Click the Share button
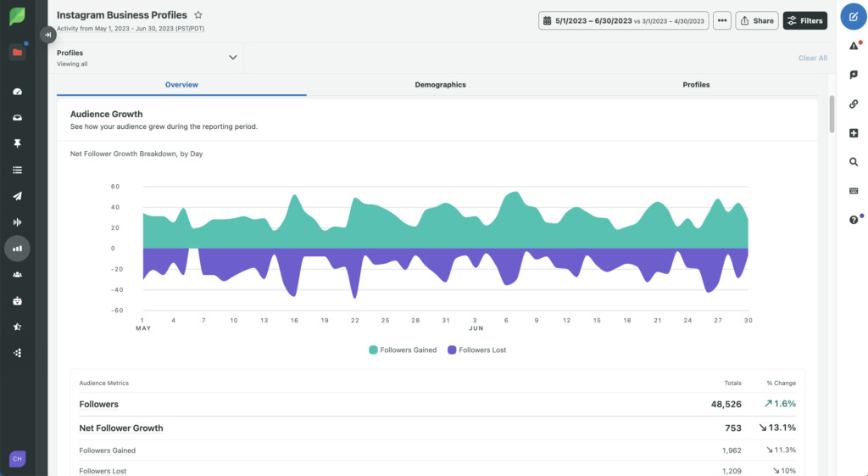Viewport: 868px width, 476px height. 756,20
